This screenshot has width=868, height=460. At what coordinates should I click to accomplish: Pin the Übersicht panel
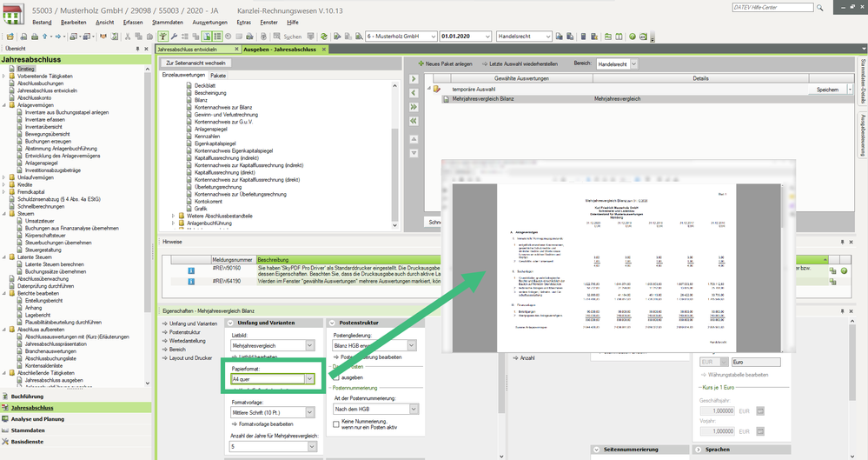click(138, 49)
